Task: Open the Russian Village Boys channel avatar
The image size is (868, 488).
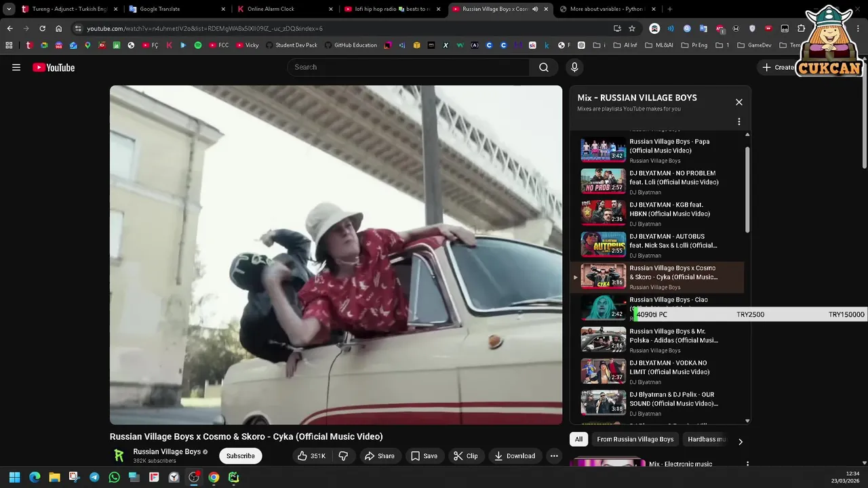Action: [119, 455]
